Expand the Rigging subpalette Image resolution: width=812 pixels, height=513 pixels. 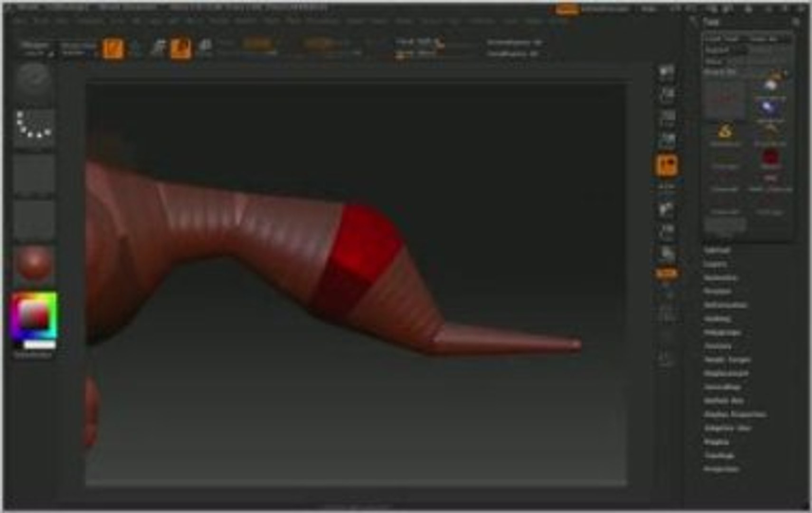717,442
